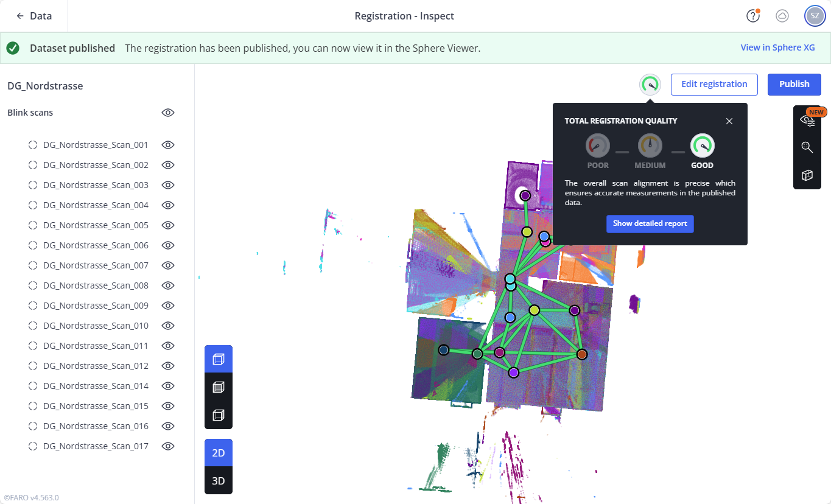Select the middle shaded cube view icon
This screenshot has height=504, width=831.
coord(218,387)
